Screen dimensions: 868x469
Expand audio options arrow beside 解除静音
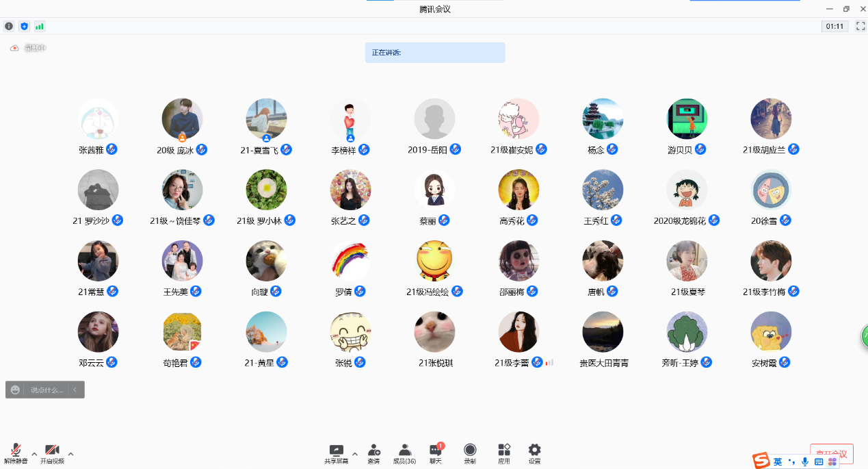click(x=34, y=454)
